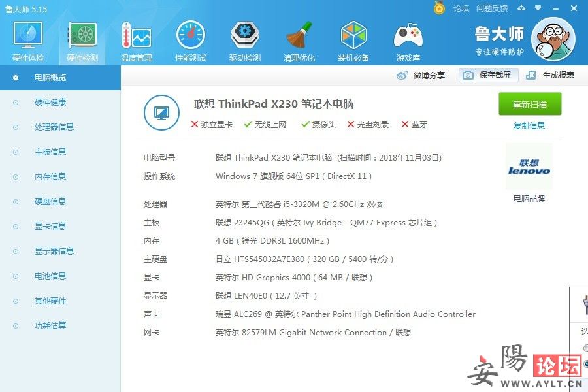This screenshot has width=588, height=392.
Task: Click the title 联想 ThinkPad X230 笔记本电脑
Action: (x=274, y=104)
